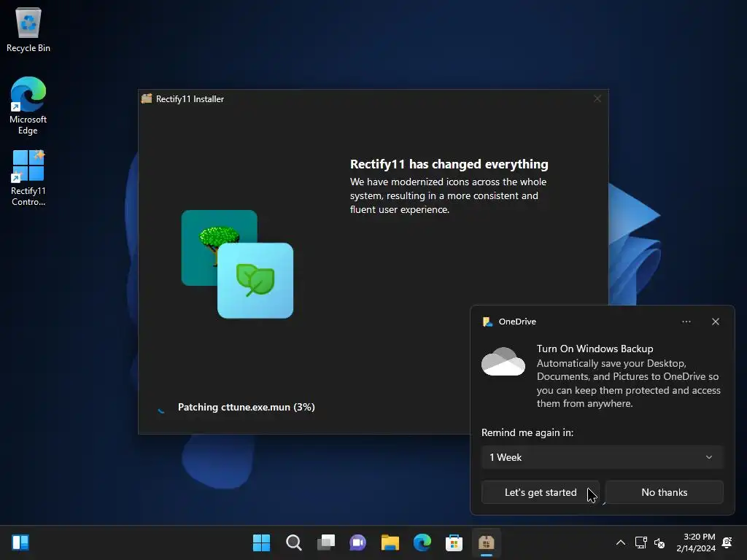Launch Microsoft Edge from taskbar
The width and height of the screenshot is (747, 560).
pos(422,542)
